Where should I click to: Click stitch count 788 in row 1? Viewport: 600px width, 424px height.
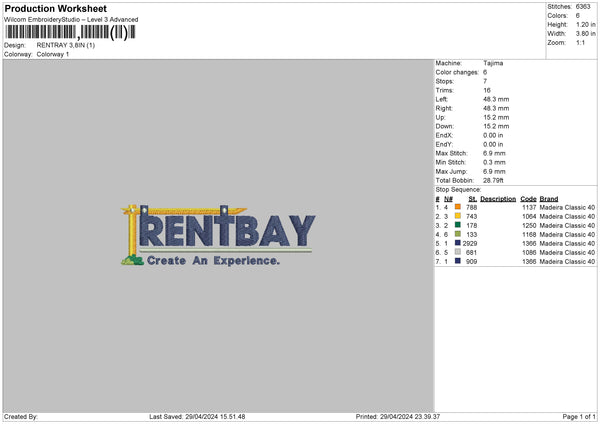(x=471, y=207)
